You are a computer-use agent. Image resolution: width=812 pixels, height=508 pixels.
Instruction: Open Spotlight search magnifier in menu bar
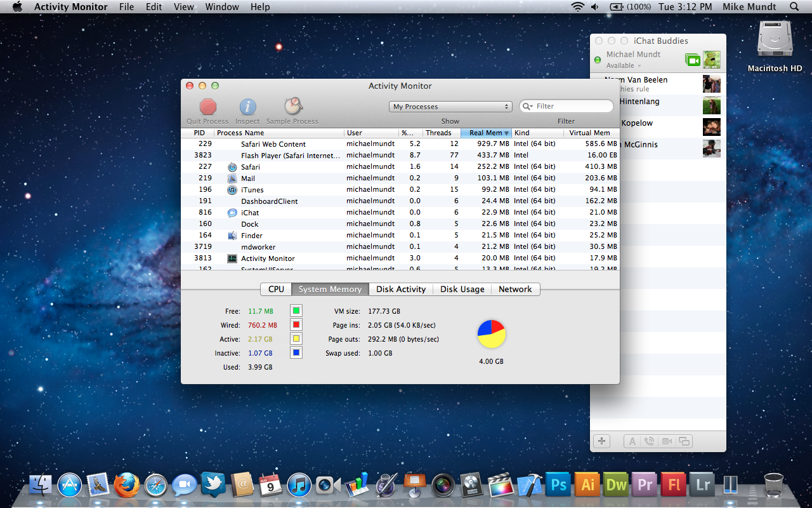click(794, 7)
